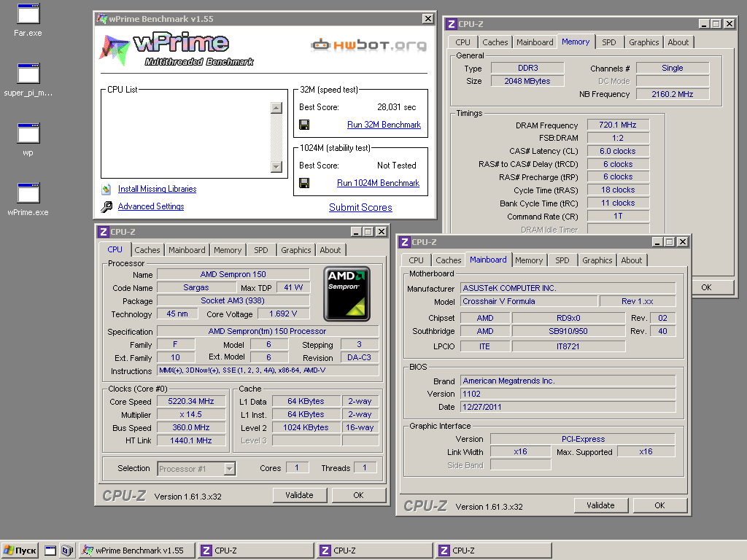Switch to About tab in CPU window
This screenshot has height=560, width=747.
(330, 250)
